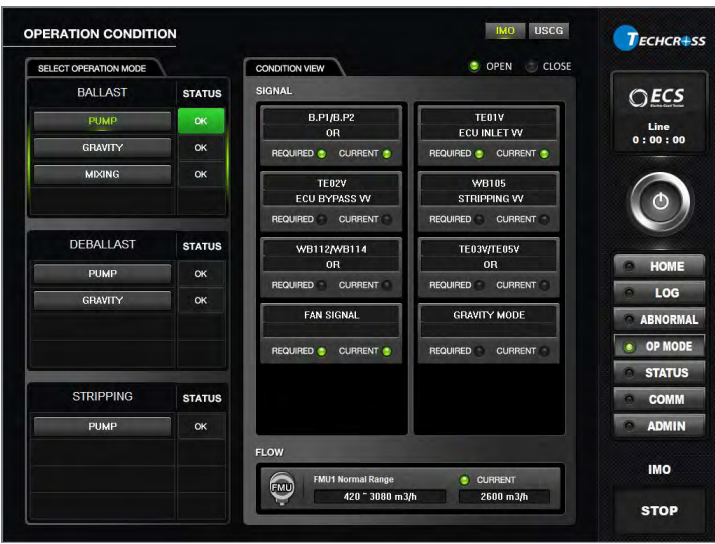Click OK status for Deballast Gravity
Image resolution: width=715 pixels, height=544 pixels.
pyautogui.click(x=201, y=300)
